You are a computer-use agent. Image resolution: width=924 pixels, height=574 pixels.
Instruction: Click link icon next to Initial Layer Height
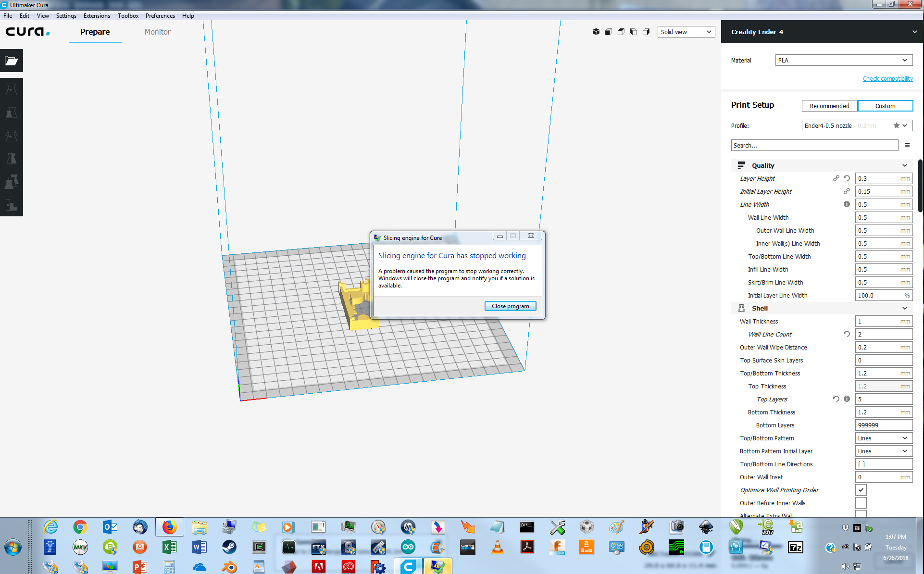click(x=847, y=191)
